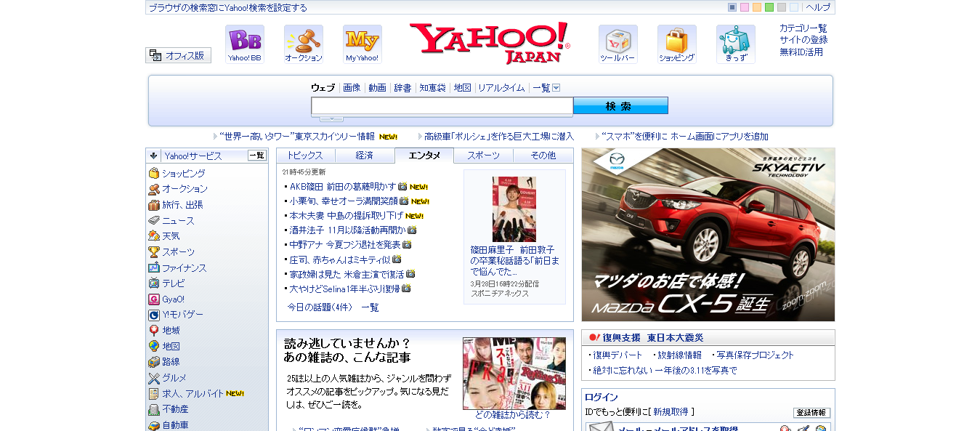Click the Y!モバゲー icon
The width and height of the screenshot is (980, 431).
[154, 315]
